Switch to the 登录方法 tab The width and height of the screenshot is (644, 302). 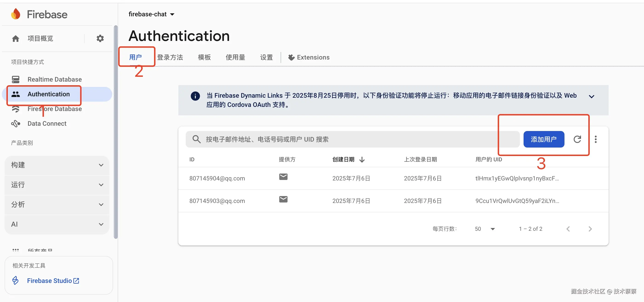(170, 57)
